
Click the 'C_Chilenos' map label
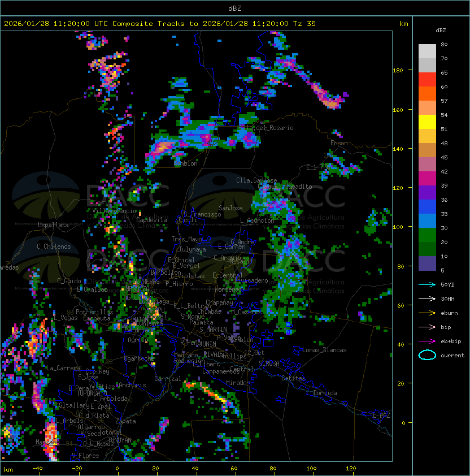54,246
